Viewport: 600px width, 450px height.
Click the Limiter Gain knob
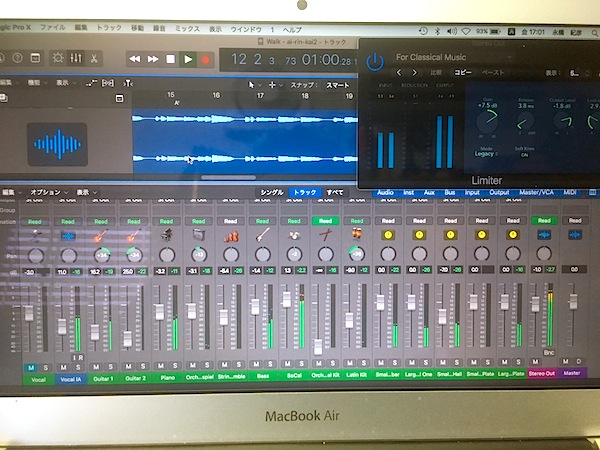pos(487,120)
